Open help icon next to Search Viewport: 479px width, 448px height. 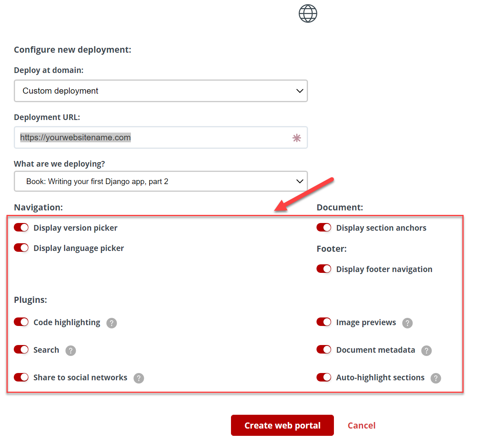pyautogui.click(x=71, y=351)
